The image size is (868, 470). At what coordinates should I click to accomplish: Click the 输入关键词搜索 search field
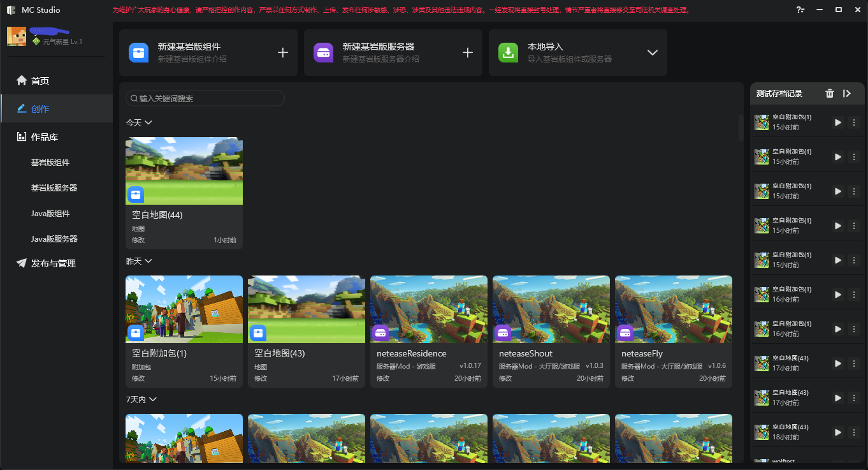click(205, 98)
